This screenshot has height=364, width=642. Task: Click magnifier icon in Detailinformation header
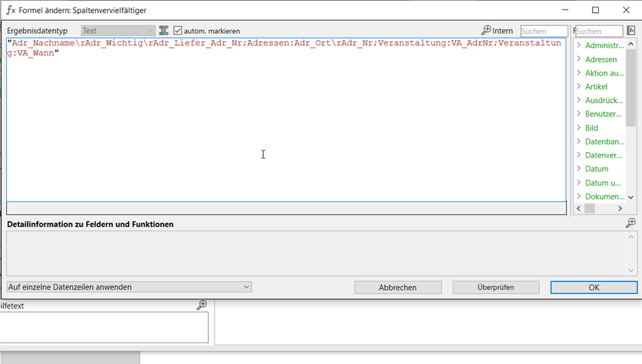point(630,223)
